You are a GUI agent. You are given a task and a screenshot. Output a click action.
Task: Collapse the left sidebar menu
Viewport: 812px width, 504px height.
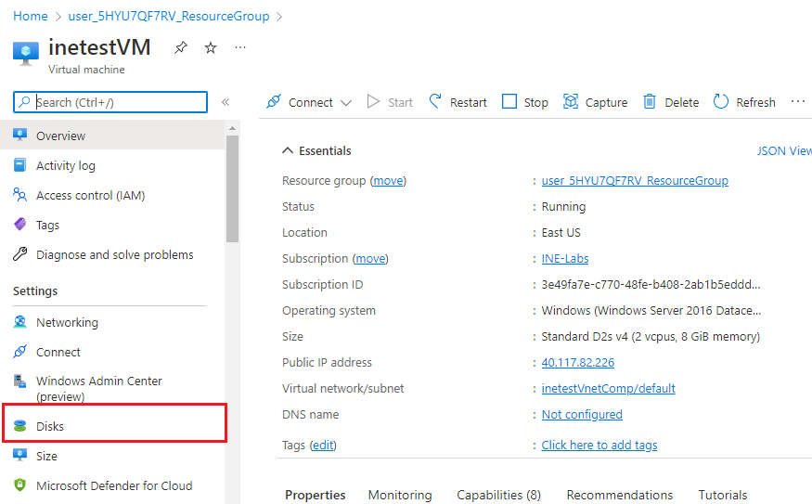(226, 102)
